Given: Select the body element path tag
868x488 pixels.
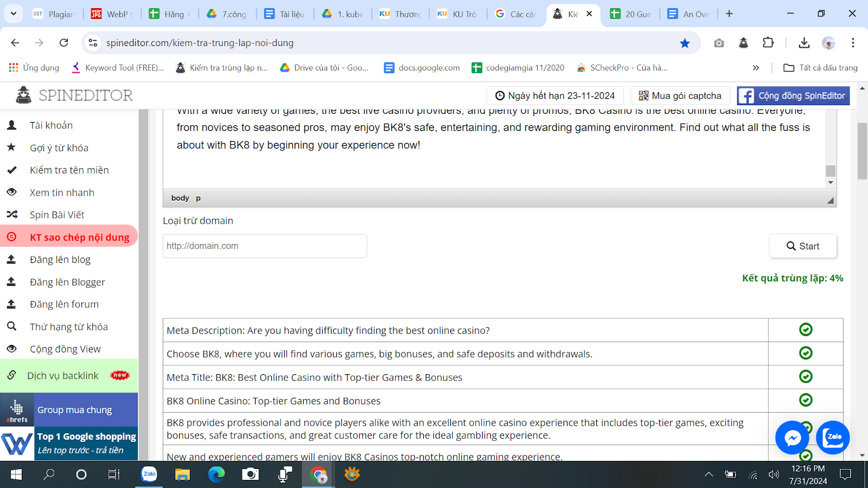Looking at the screenshot, I should 180,198.
